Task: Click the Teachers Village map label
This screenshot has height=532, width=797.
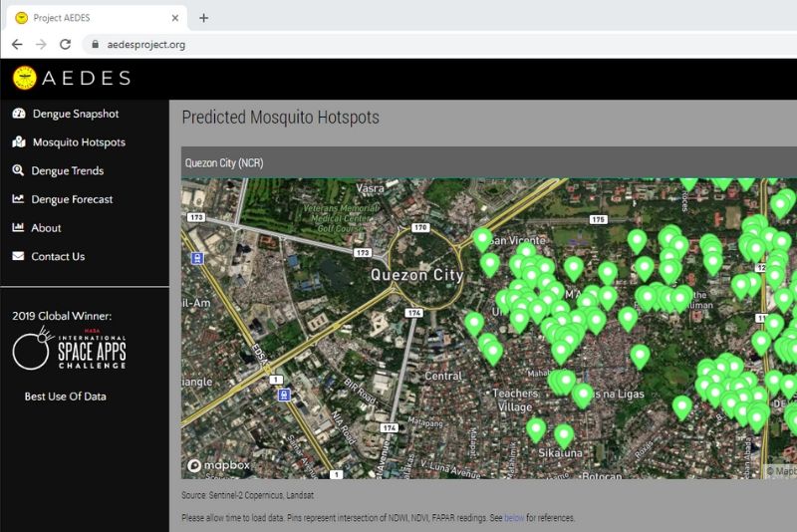Action: tap(515, 399)
